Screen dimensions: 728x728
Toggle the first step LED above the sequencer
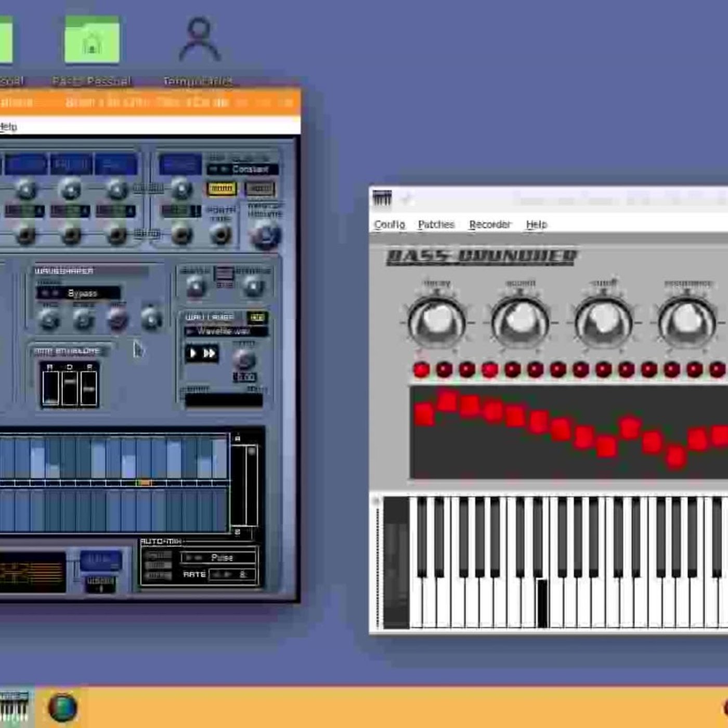pyautogui.click(x=421, y=370)
